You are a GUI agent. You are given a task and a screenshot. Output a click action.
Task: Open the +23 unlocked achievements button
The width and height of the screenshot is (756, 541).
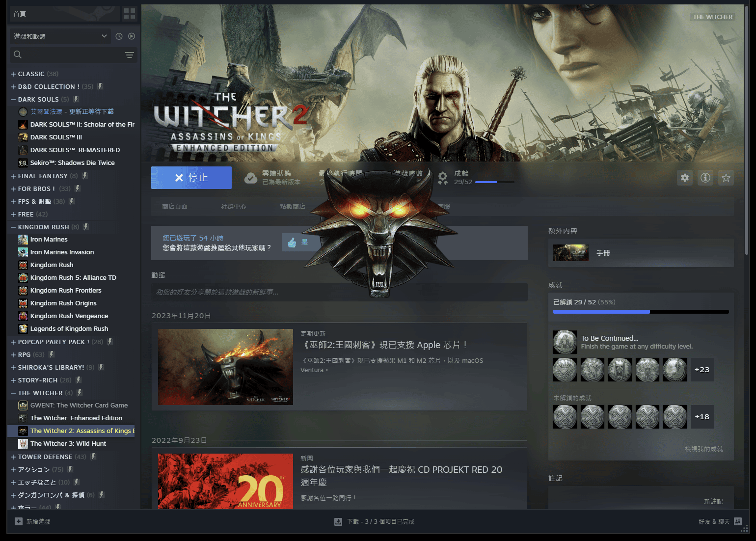[702, 370]
